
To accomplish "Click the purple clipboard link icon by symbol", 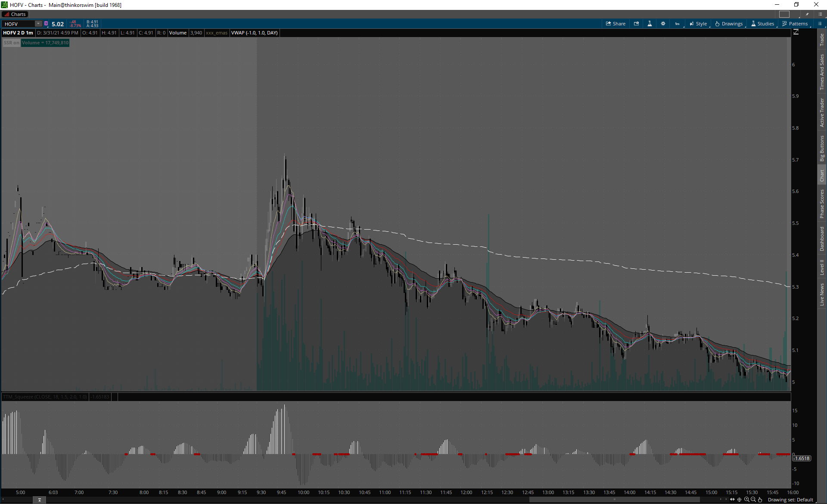I will tap(46, 24).
